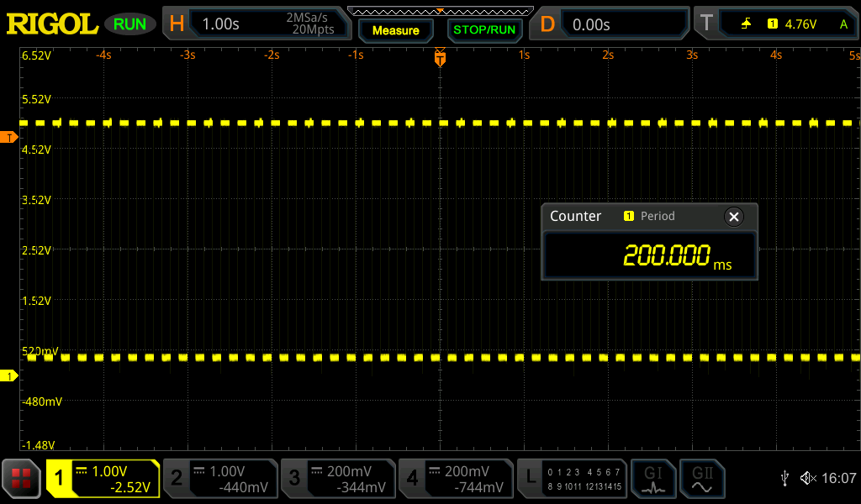
Task: Adjust channel 1 offset -2.52V
Action: coord(130,487)
